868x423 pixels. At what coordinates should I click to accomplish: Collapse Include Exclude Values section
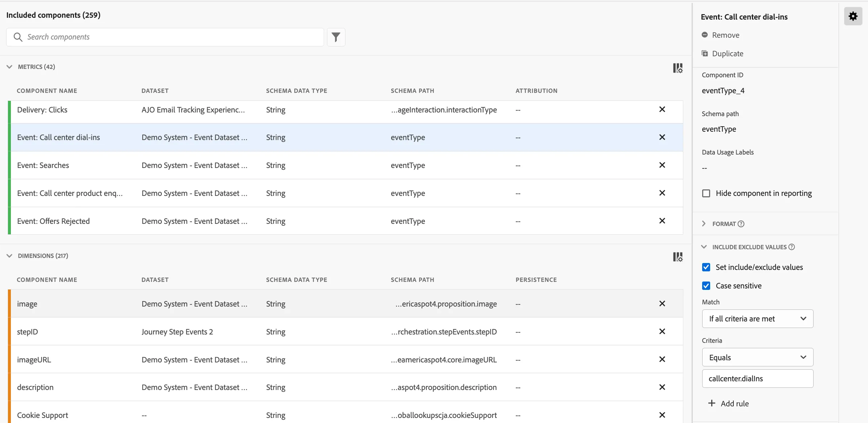pos(704,247)
